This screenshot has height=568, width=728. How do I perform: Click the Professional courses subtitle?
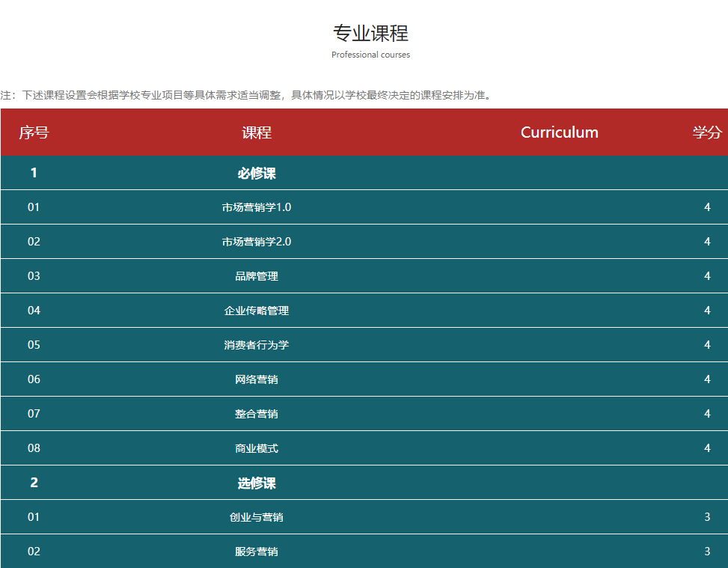370,55
